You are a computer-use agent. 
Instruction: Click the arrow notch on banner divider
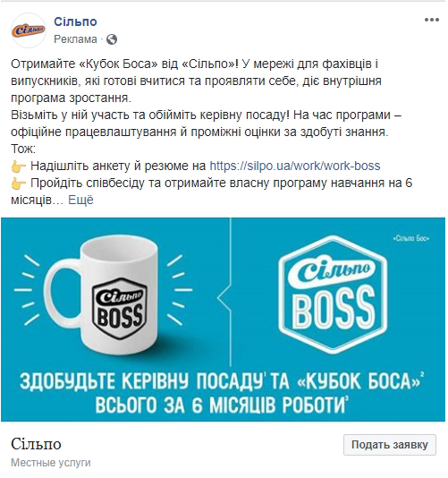tap(224, 297)
